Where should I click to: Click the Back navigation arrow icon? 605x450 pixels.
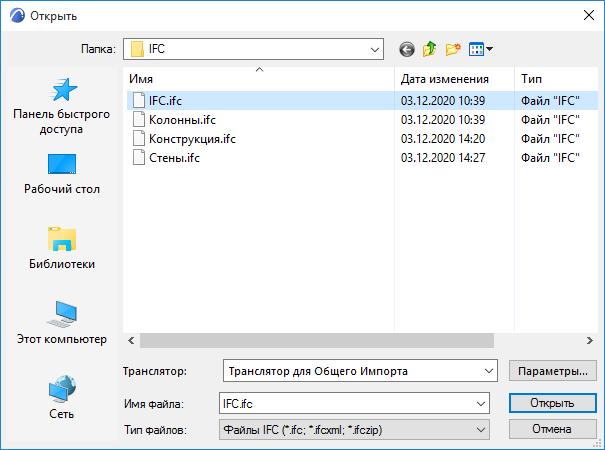(406, 48)
